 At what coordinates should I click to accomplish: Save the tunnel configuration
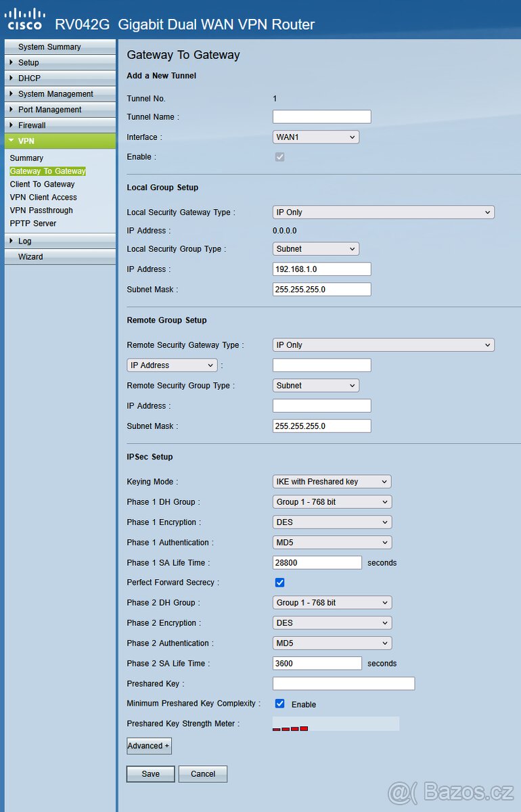(151, 774)
